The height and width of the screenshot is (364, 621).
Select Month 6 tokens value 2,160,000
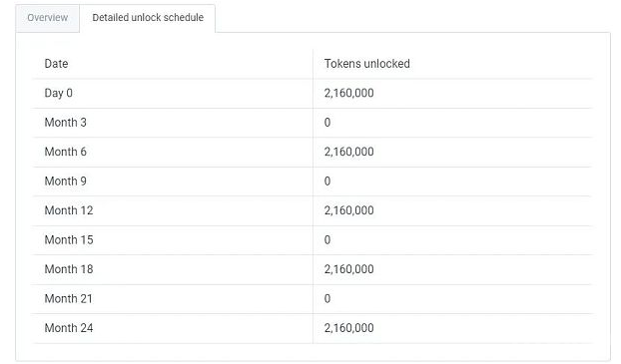pyautogui.click(x=348, y=152)
